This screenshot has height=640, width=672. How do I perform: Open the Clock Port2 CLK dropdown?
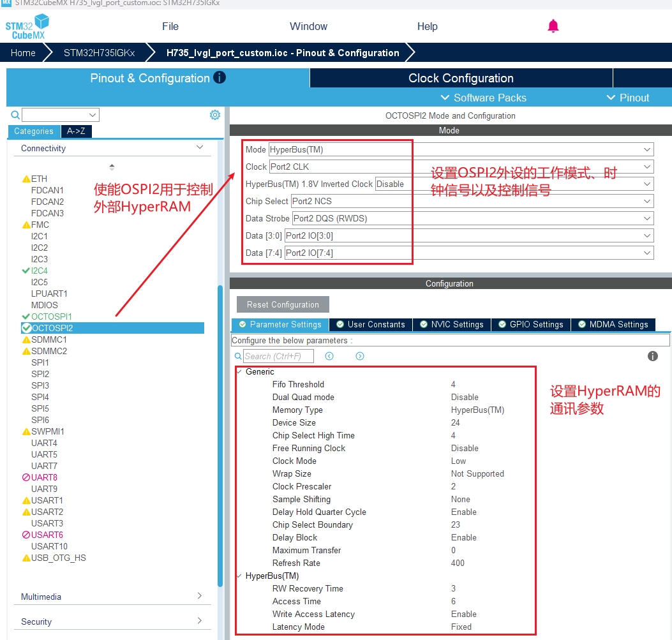(x=461, y=167)
